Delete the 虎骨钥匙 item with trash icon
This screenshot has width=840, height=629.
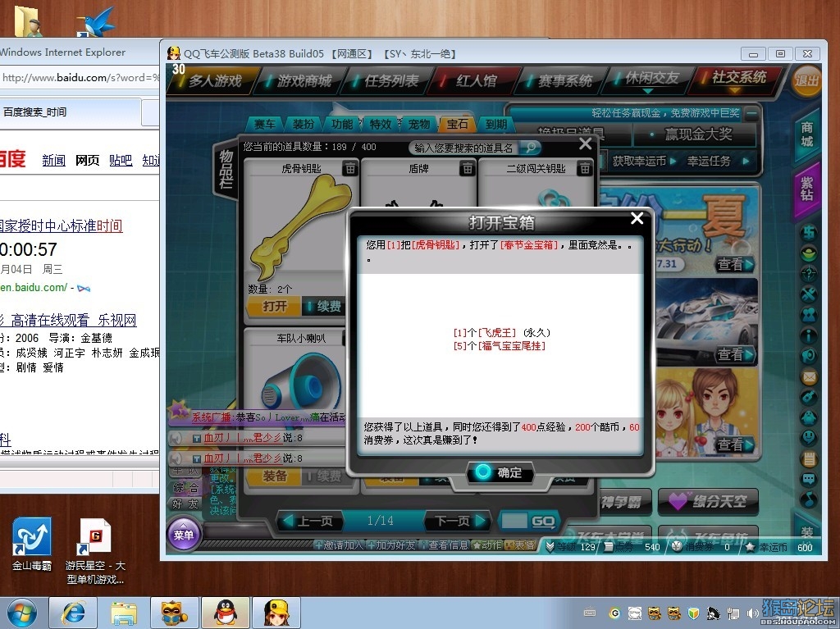pos(350,168)
